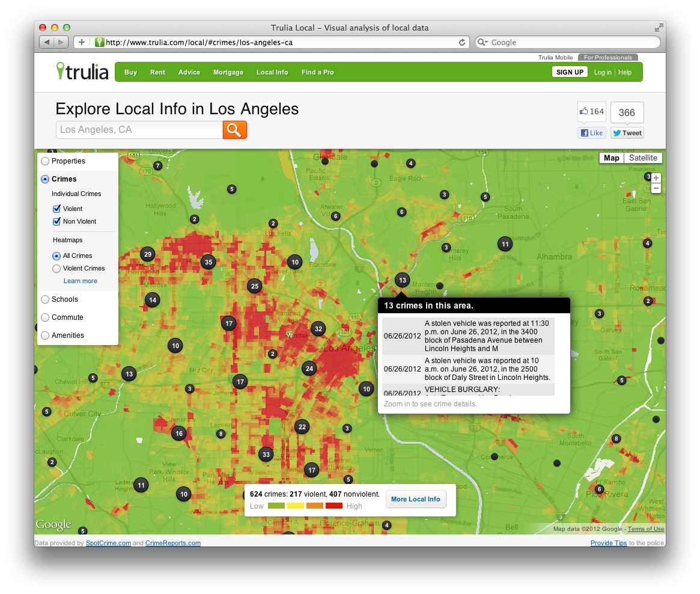This screenshot has height=594, width=700.
Task: Click the SIGN UP button
Action: pyautogui.click(x=570, y=72)
